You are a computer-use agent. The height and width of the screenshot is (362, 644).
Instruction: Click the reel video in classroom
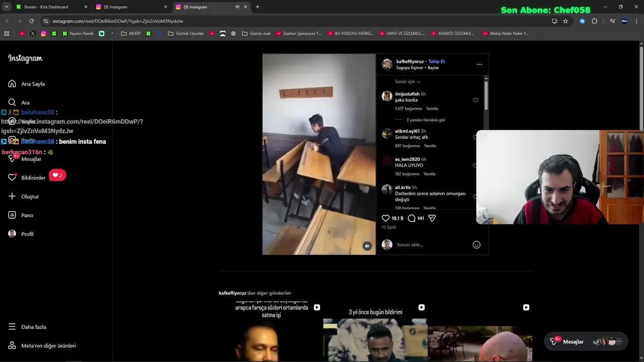(x=319, y=154)
